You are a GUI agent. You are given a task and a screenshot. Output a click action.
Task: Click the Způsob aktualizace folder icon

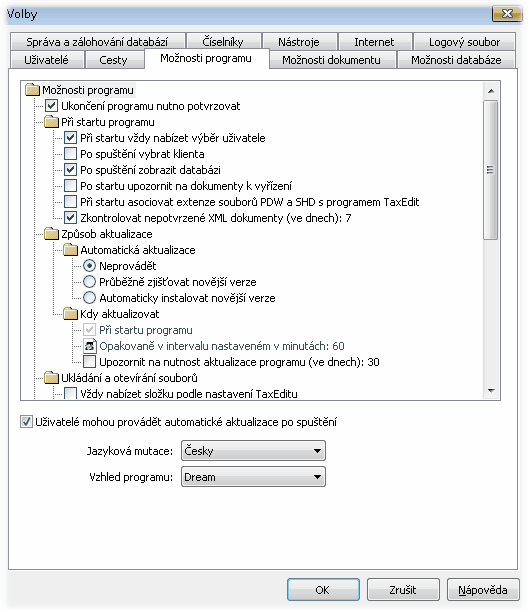tap(51, 234)
